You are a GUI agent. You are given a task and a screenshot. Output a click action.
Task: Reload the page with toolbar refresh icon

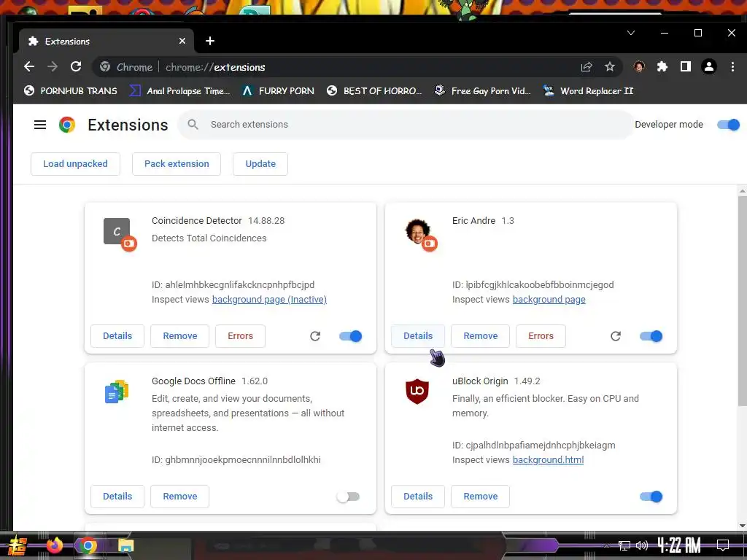coord(76,66)
